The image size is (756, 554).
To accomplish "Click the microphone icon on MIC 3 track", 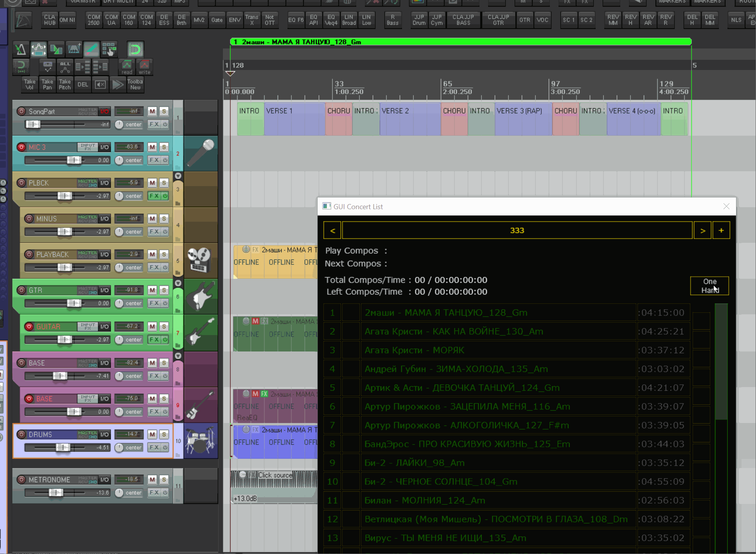I will (x=201, y=153).
